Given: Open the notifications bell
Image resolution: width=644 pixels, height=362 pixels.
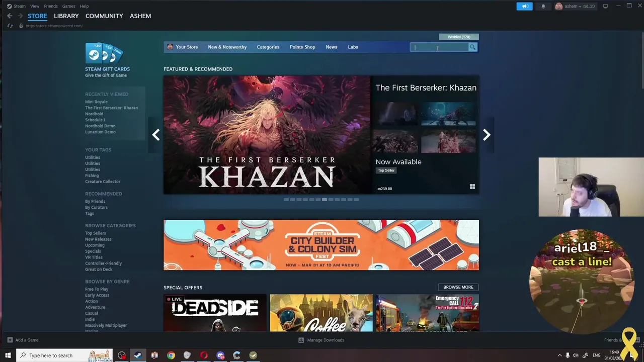Looking at the screenshot, I should pyautogui.click(x=543, y=6).
